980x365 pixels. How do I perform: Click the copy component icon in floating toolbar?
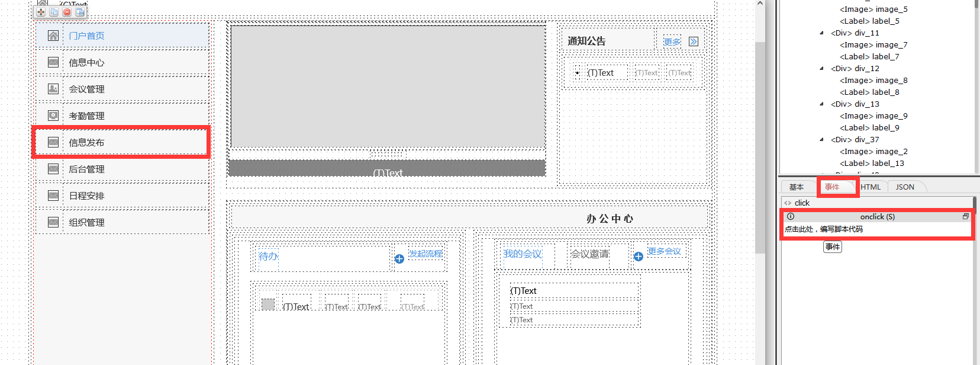click(54, 12)
